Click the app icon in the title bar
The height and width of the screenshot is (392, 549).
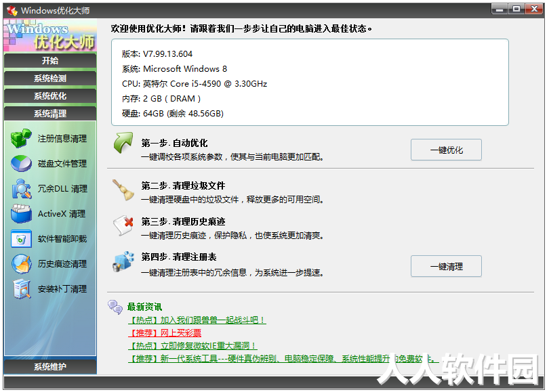click(12, 11)
